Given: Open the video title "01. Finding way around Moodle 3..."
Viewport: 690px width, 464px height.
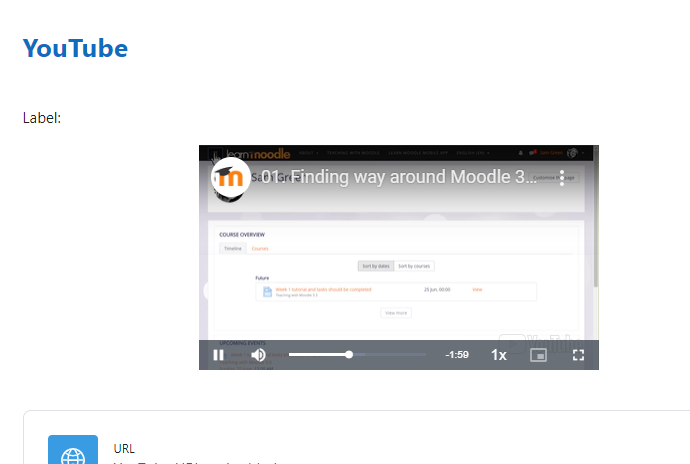Looking at the screenshot, I should click(399, 177).
